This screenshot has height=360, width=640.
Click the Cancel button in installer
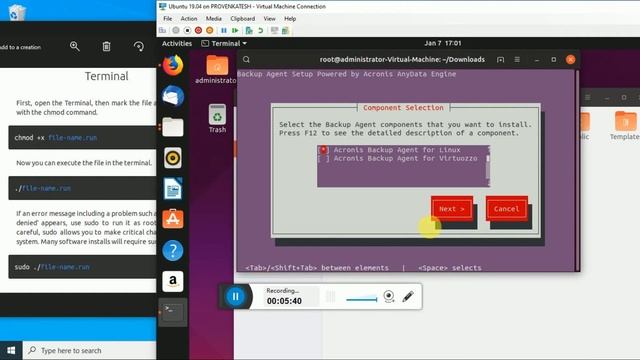[507, 209]
